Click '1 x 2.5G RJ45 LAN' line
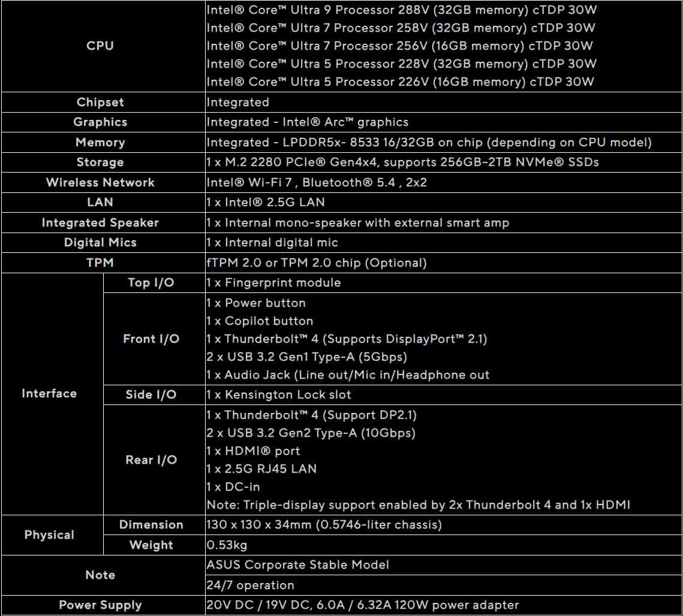 tap(261, 469)
